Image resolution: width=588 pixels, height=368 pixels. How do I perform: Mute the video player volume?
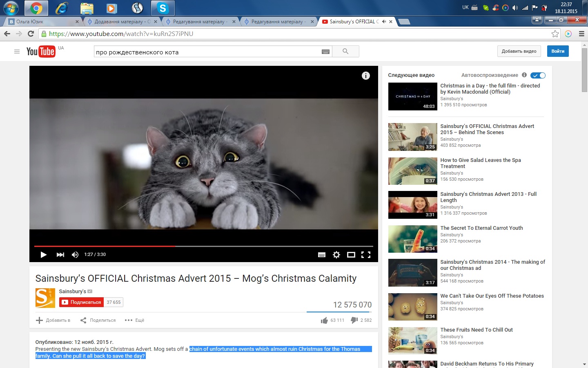(75, 255)
